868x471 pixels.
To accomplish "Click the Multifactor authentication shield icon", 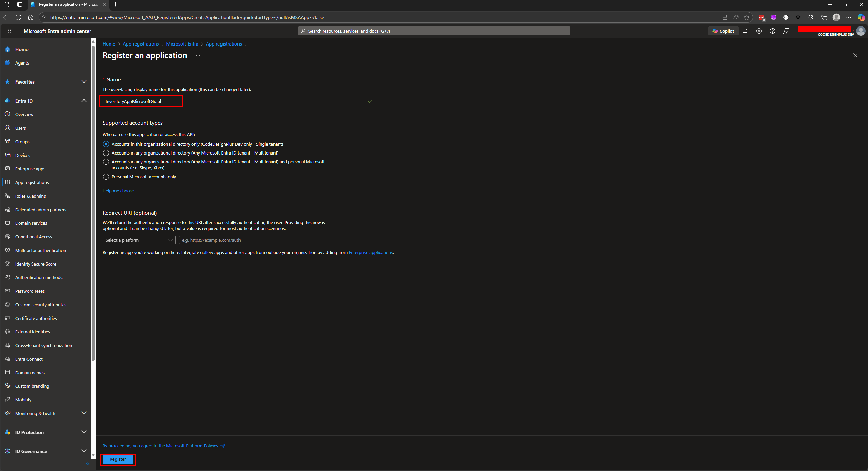I will point(7,250).
